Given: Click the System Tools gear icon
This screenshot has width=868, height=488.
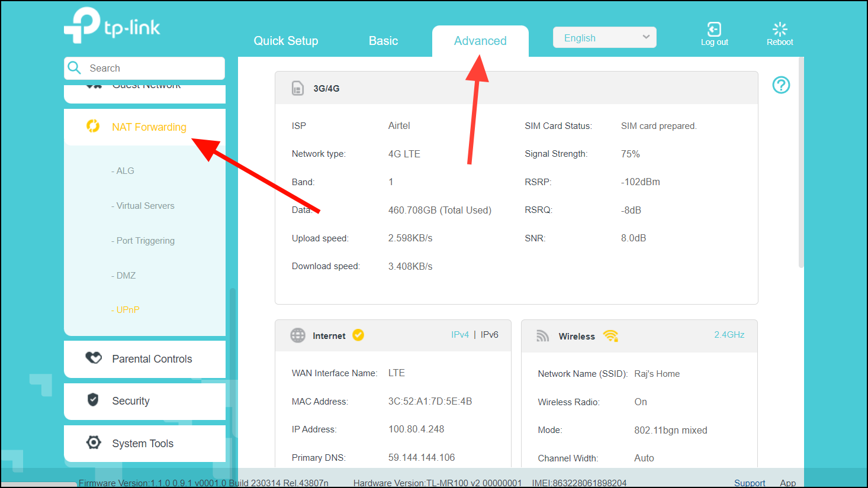Looking at the screenshot, I should point(94,442).
